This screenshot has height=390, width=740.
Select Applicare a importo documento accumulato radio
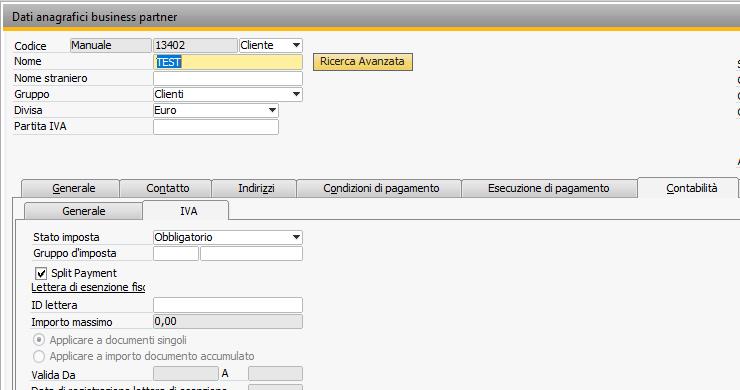click(39, 356)
